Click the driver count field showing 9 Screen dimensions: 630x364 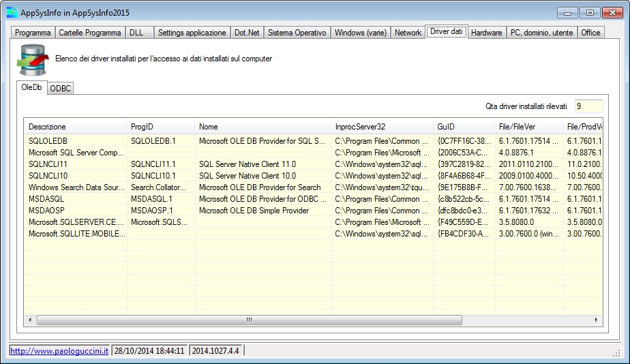coord(588,106)
